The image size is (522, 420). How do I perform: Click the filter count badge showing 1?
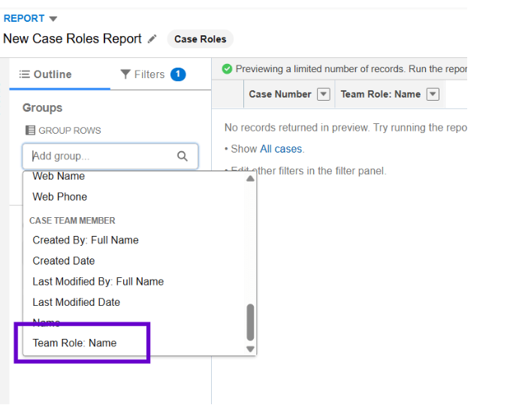pyautogui.click(x=178, y=74)
